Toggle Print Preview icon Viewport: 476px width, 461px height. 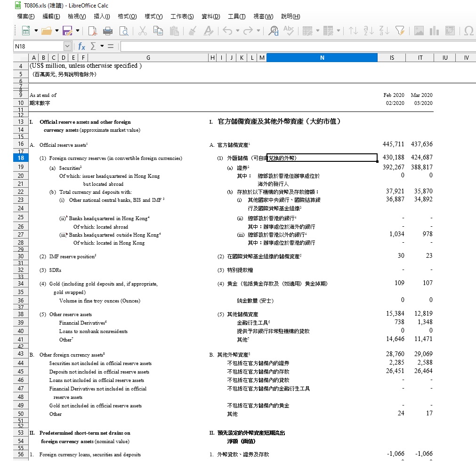[123, 31]
